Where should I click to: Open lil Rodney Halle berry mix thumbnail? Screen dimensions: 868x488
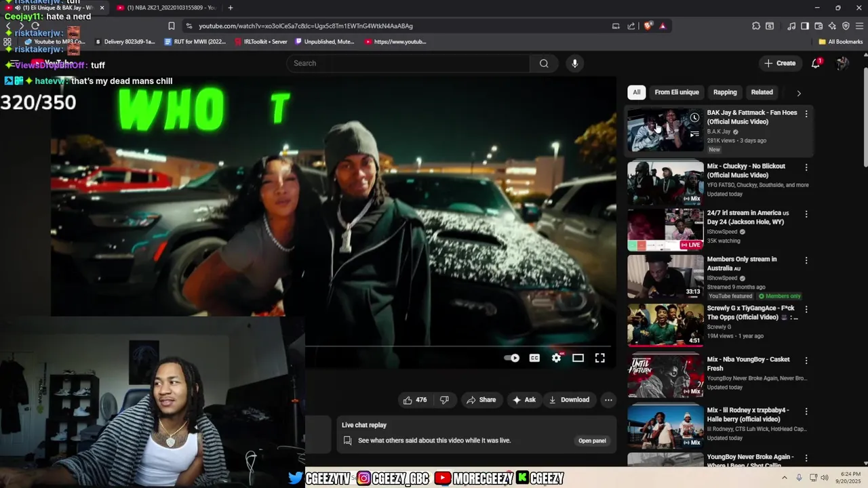(665, 427)
